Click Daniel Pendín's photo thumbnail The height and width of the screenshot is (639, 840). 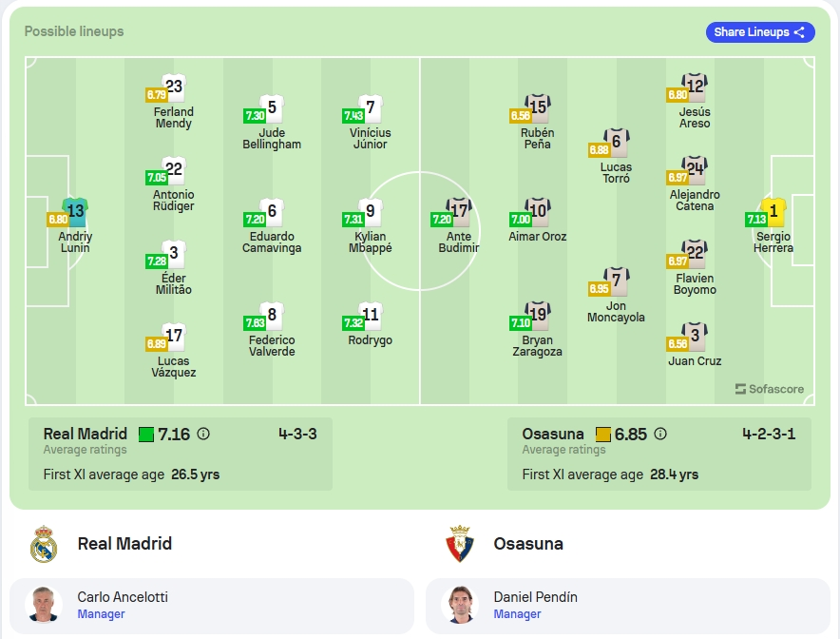pyautogui.click(x=460, y=605)
